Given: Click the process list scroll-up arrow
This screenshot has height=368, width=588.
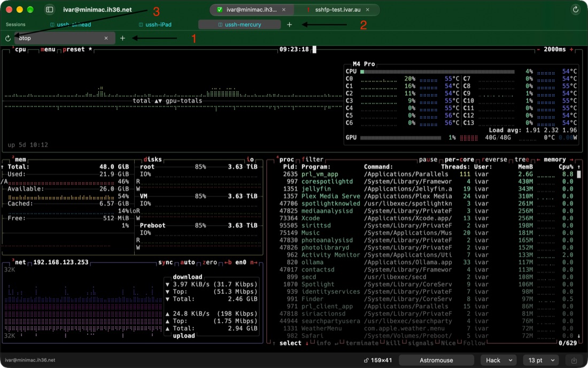Looking at the screenshot, I should [x=578, y=167].
